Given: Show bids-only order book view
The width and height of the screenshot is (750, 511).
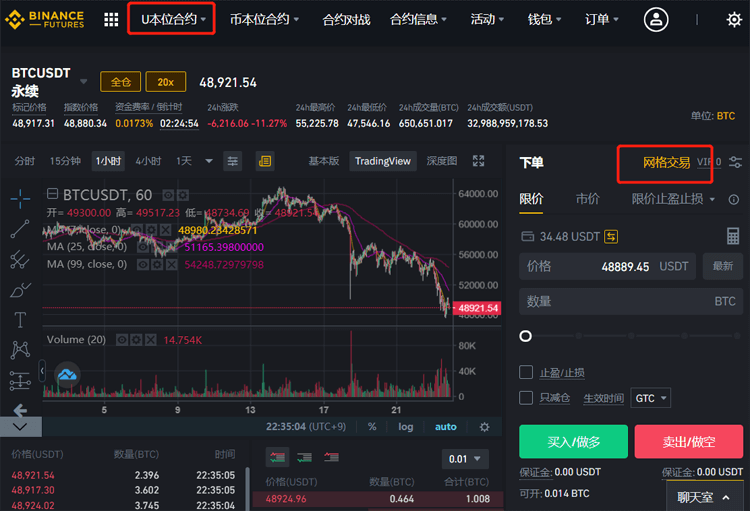Looking at the screenshot, I should click(x=304, y=457).
